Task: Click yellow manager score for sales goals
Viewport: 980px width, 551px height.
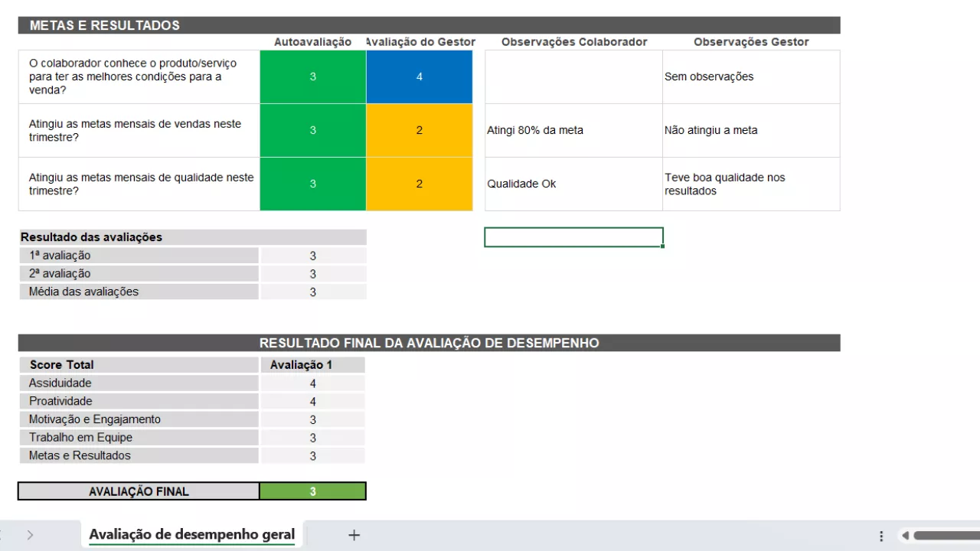Action: [x=419, y=131]
